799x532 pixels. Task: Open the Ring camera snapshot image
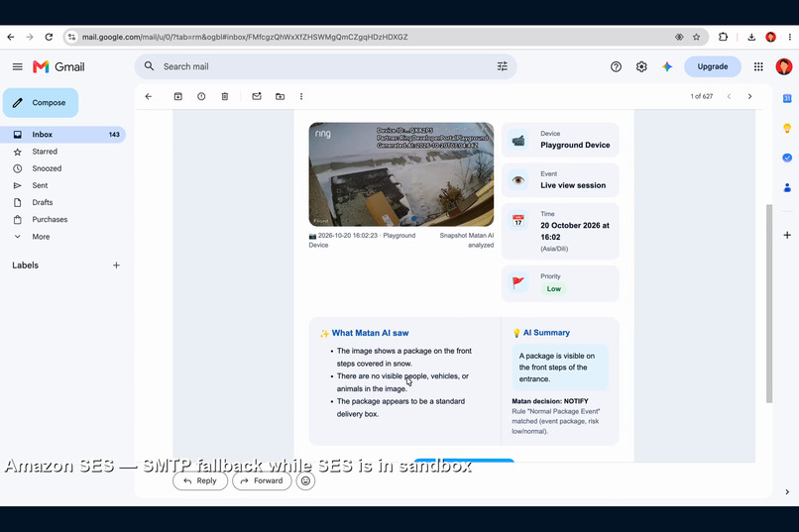pyautogui.click(x=401, y=174)
